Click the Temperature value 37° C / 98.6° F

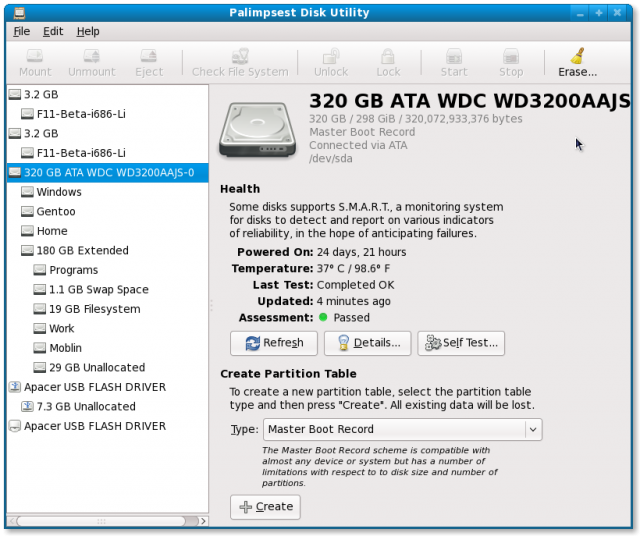[353, 268]
